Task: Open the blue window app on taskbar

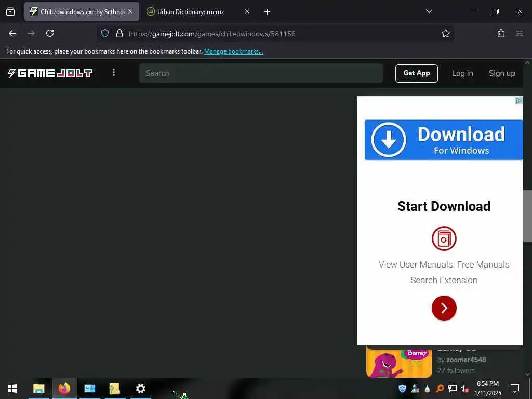Action: coord(89,389)
